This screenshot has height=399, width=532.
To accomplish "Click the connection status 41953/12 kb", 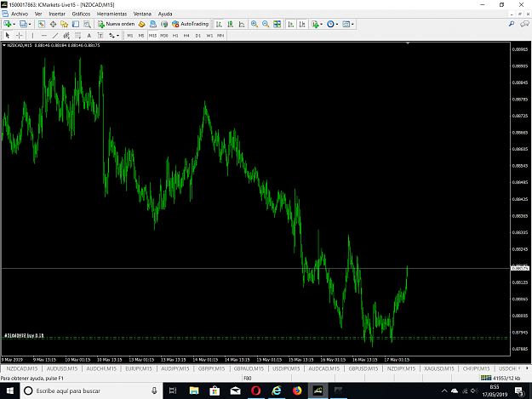I will pos(501,378).
